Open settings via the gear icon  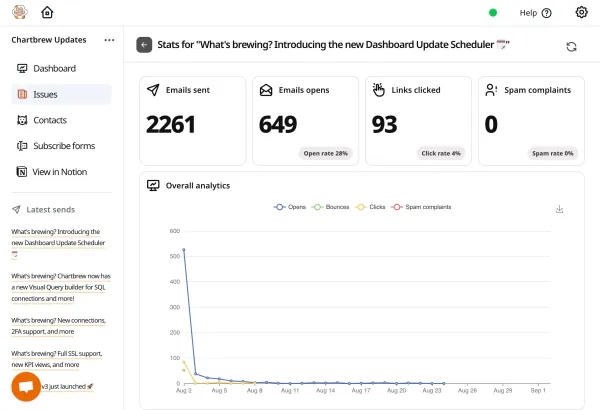(x=581, y=13)
